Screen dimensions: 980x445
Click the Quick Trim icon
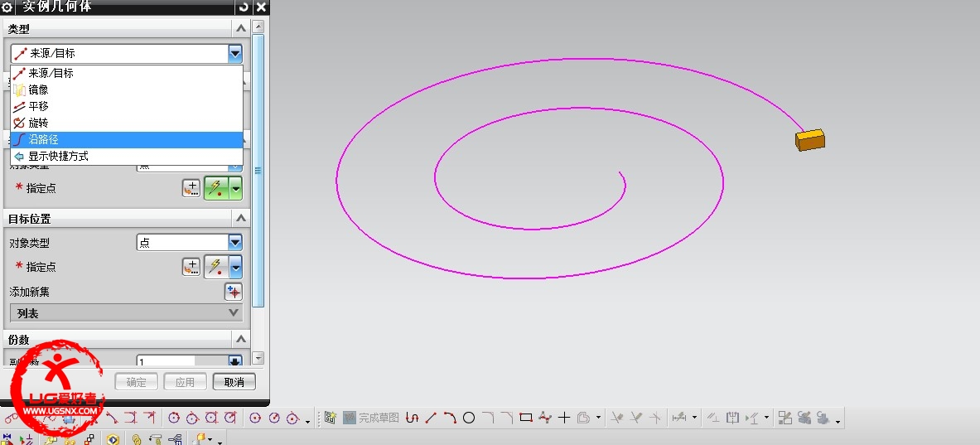click(617, 418)
